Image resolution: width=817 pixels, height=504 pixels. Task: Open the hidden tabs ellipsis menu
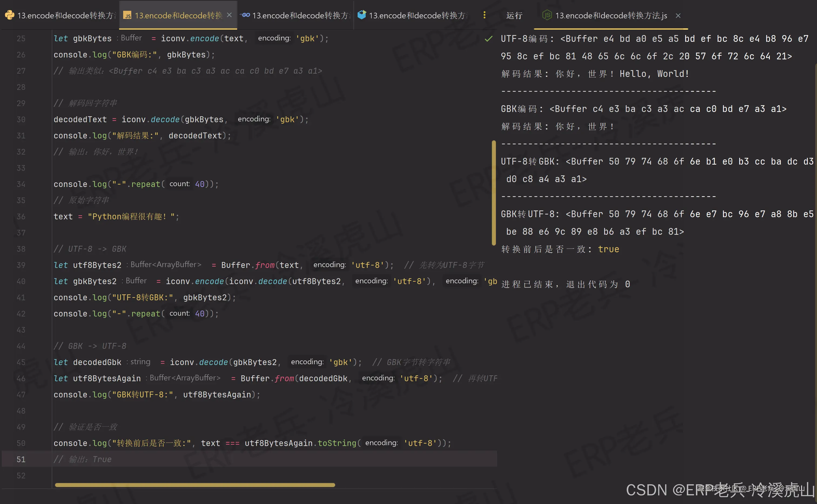485,15
